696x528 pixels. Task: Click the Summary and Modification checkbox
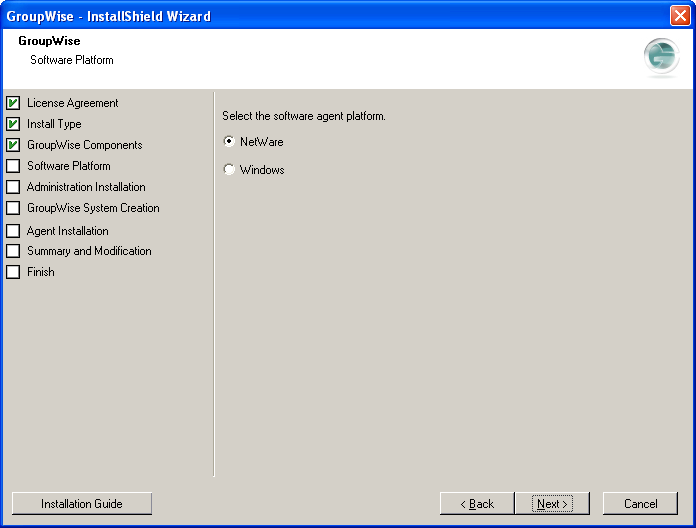click(13, 251)
